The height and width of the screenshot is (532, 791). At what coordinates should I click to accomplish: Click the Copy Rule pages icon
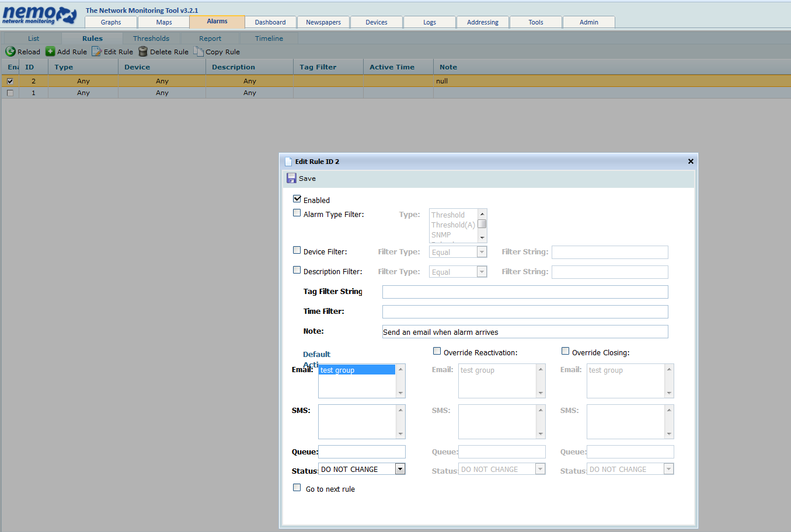click(x=198, y=52)
